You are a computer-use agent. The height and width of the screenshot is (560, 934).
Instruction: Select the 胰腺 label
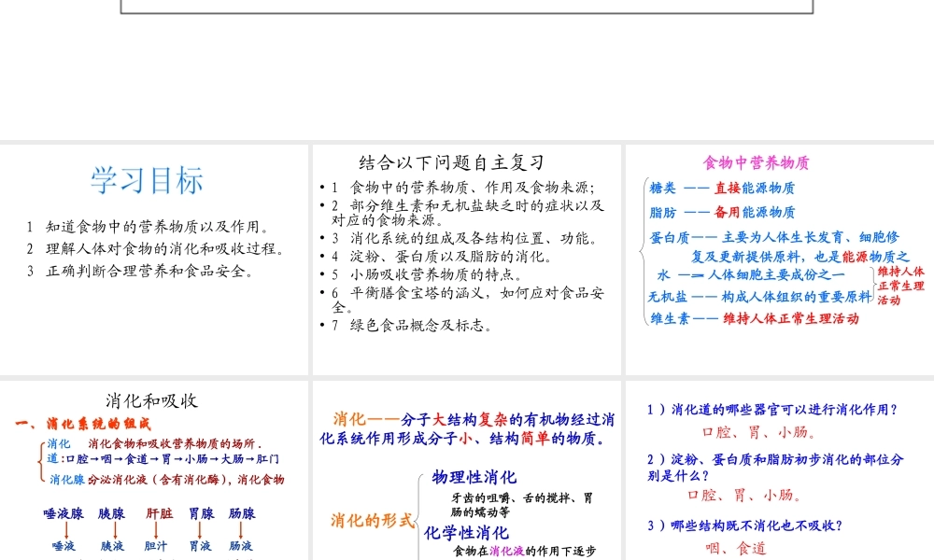[111, 513]
